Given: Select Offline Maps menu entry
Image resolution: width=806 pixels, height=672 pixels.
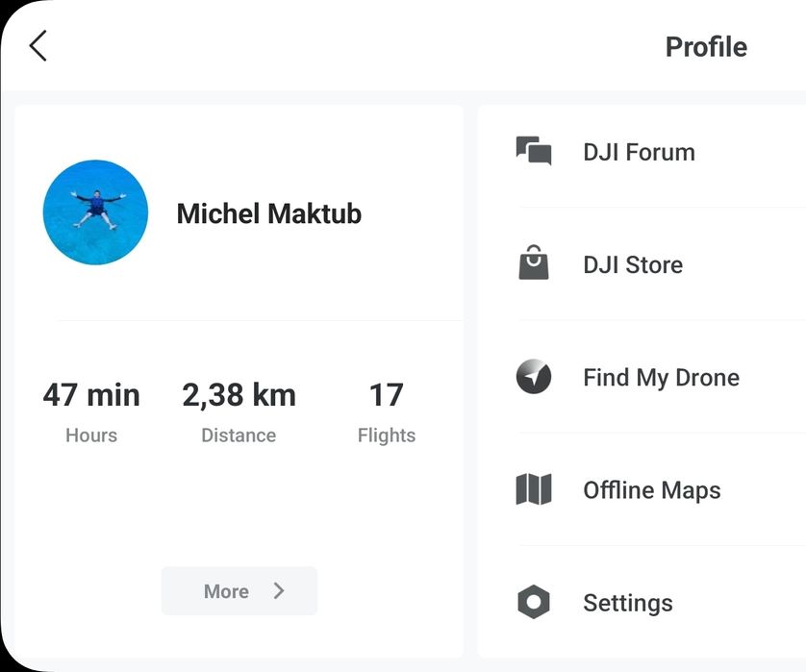Looking at the screenshot, I should pyautogui.click(x=642, y=489).
